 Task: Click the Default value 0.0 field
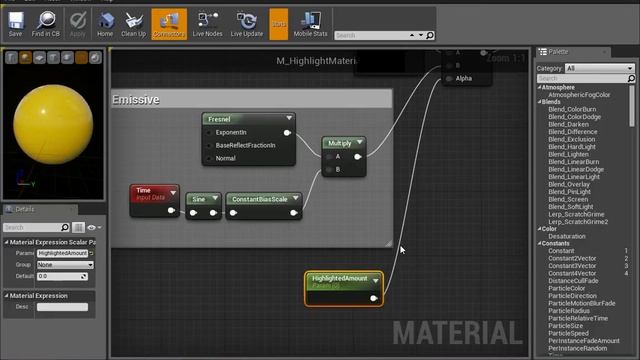[62, 276]
